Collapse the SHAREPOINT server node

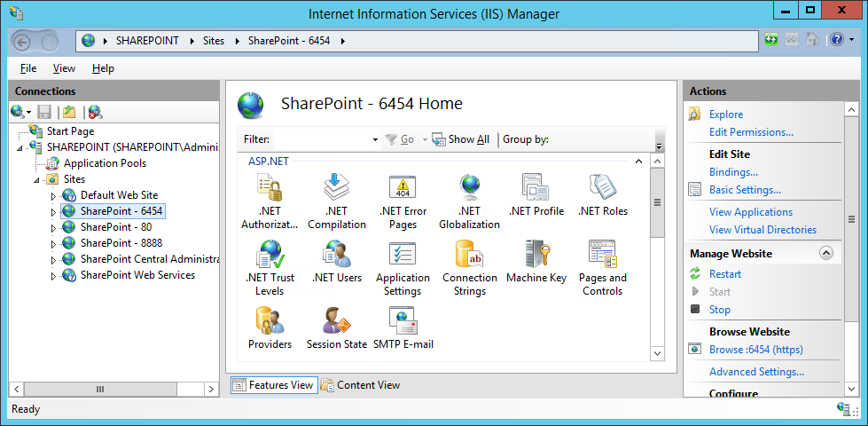tap(20, 147)
